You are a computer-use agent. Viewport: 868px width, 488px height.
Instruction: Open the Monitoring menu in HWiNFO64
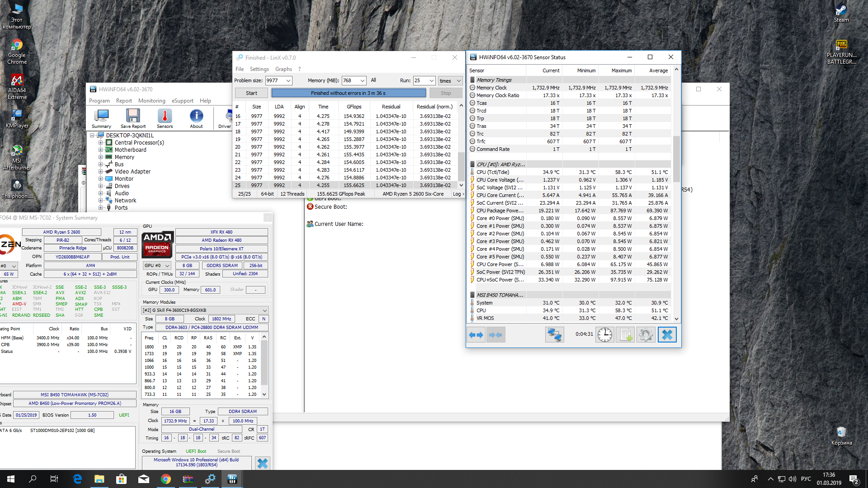click(x=151, y=101)
